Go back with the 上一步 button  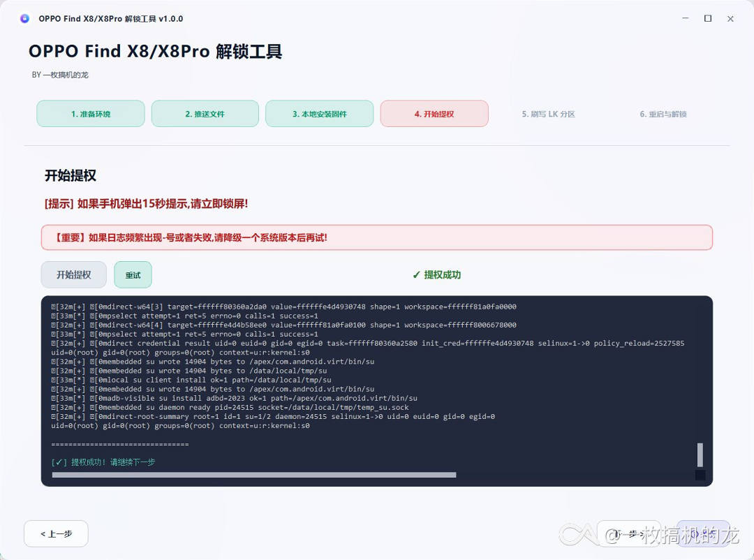[56, 533]
